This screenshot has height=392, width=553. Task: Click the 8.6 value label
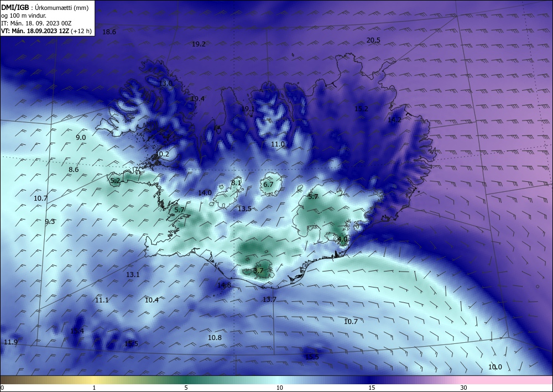click(74, 170)
